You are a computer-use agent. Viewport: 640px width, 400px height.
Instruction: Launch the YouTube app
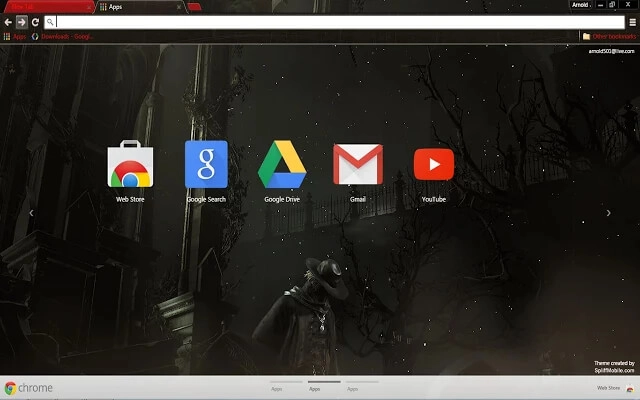pos(434,164)
